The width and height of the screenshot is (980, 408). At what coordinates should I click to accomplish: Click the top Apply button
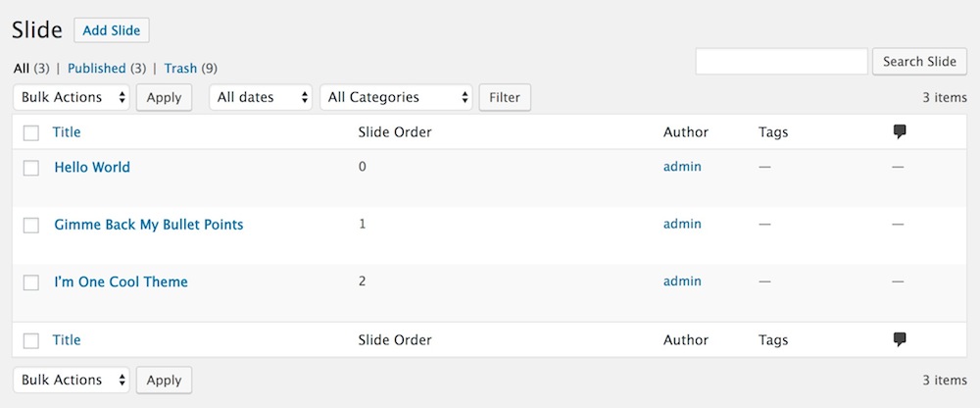164,97
